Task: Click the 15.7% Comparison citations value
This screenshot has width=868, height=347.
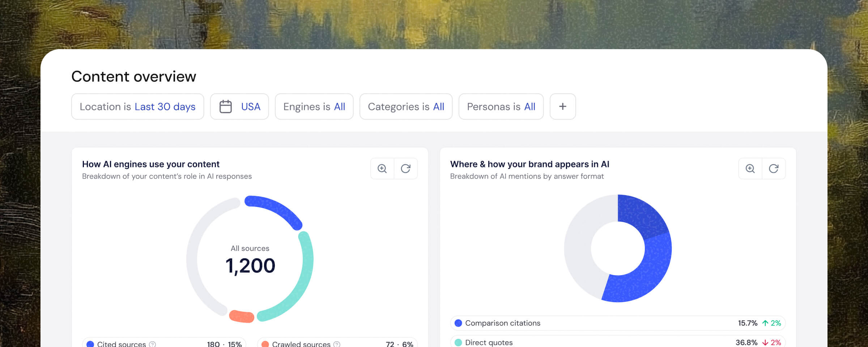Action: tap(748, 323)
